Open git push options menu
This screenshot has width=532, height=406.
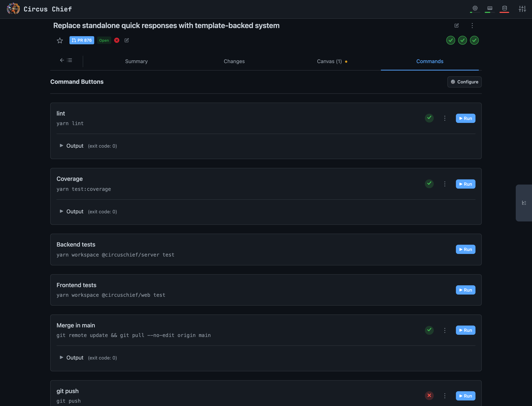(445, 396)
